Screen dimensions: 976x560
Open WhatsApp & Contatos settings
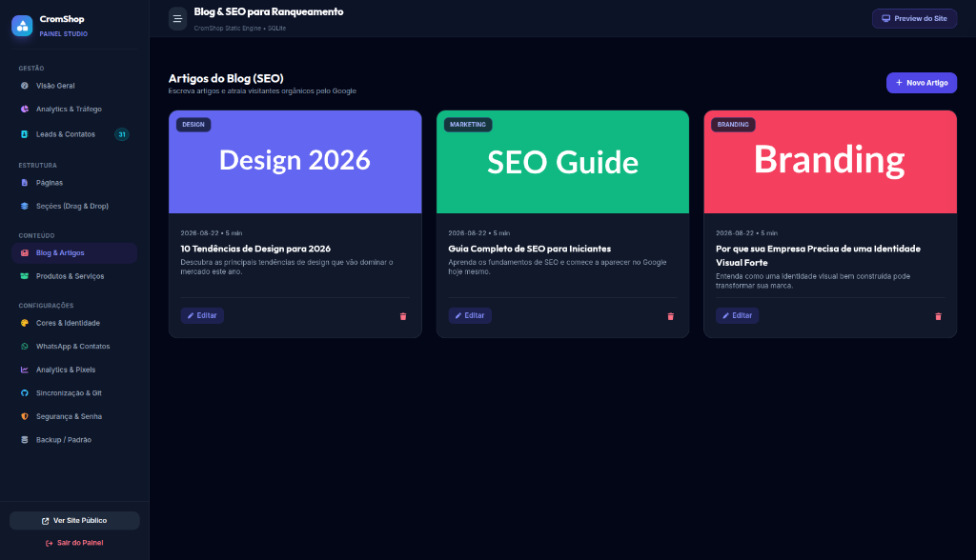[x=74, y=347]
